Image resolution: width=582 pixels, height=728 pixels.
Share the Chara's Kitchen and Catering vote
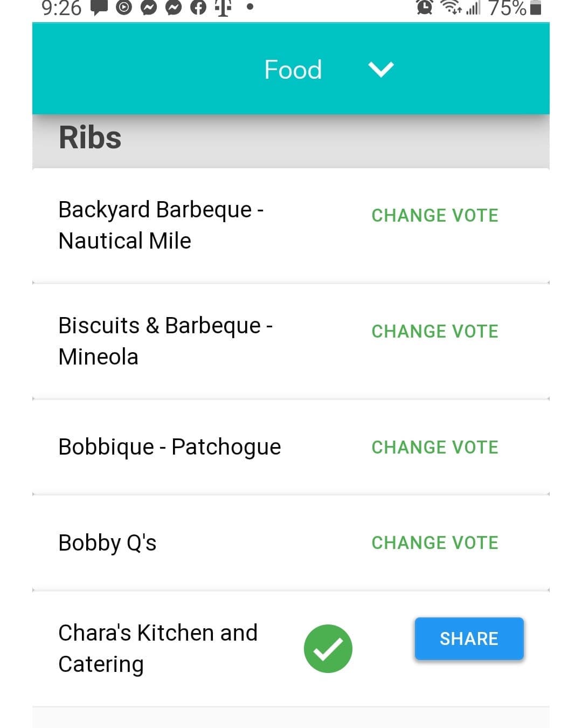point(469,638)
